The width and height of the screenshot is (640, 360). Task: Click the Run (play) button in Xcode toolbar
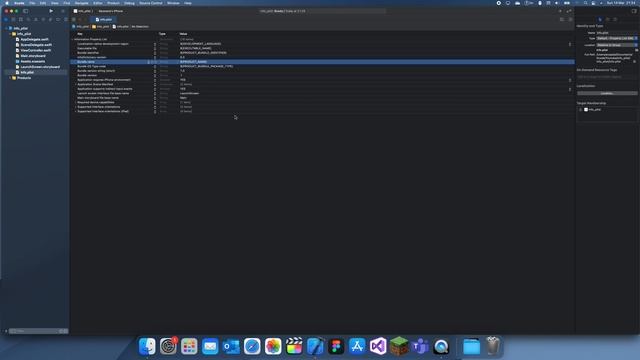click(x=51, y=11)
